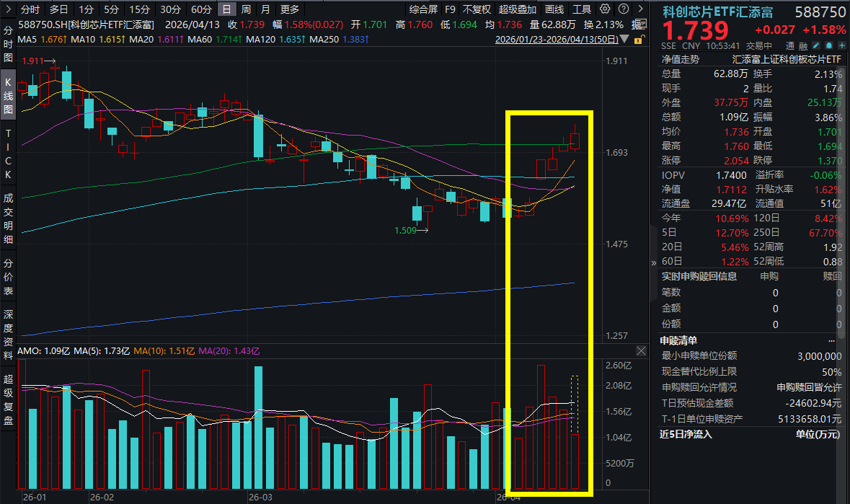Click the pencil annotation icon near quote
Screen dimensions: 850x504
(x=815, y=45)
